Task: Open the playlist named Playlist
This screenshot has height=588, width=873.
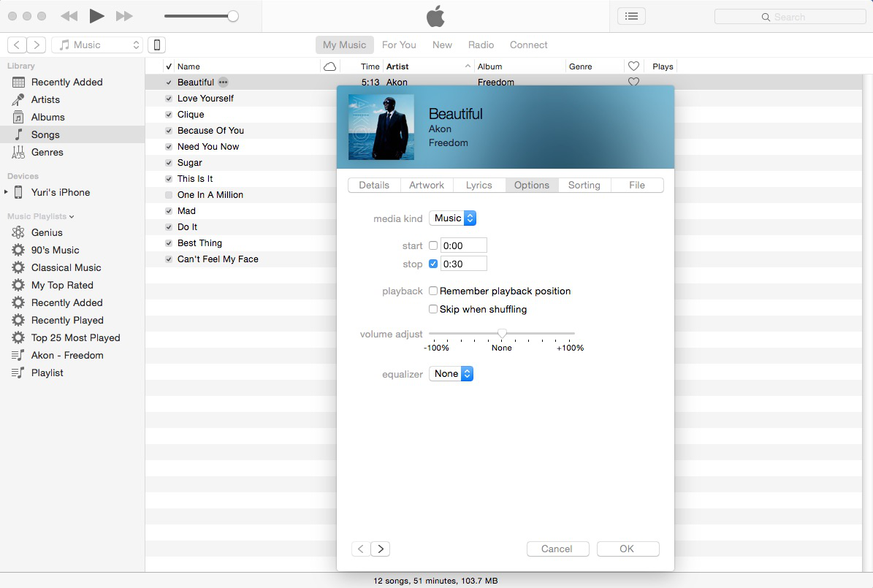Action: point(72,373)
